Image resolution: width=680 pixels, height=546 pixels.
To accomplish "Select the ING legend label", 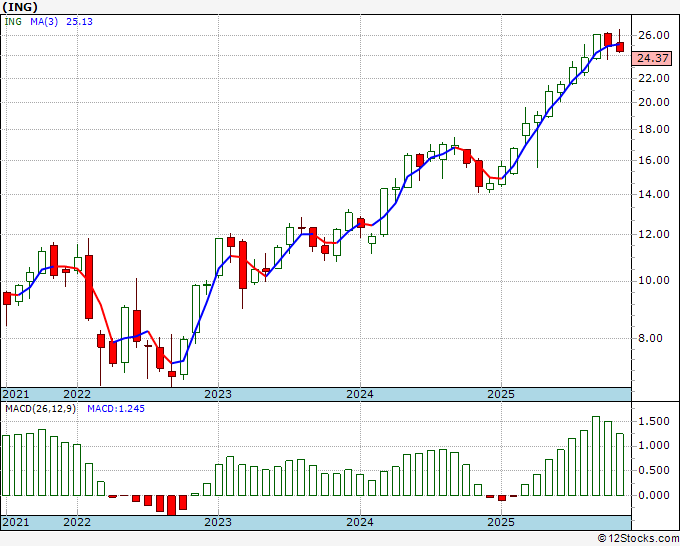I will point(13,22).
